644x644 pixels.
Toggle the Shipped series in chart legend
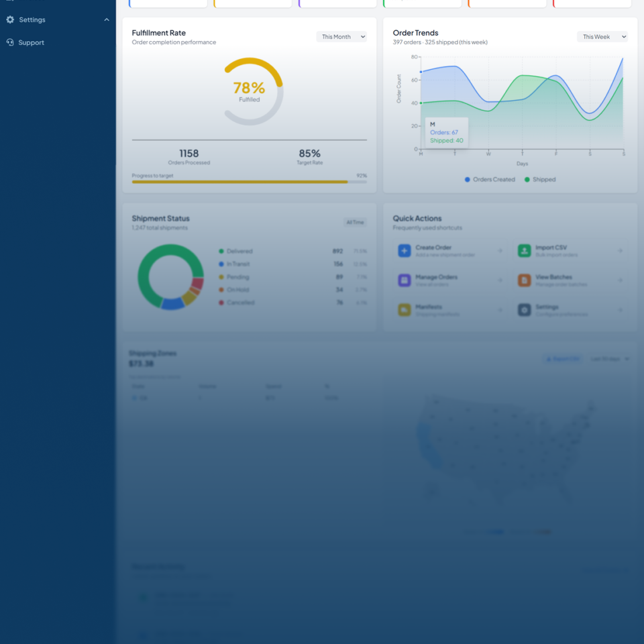(540, 180)
